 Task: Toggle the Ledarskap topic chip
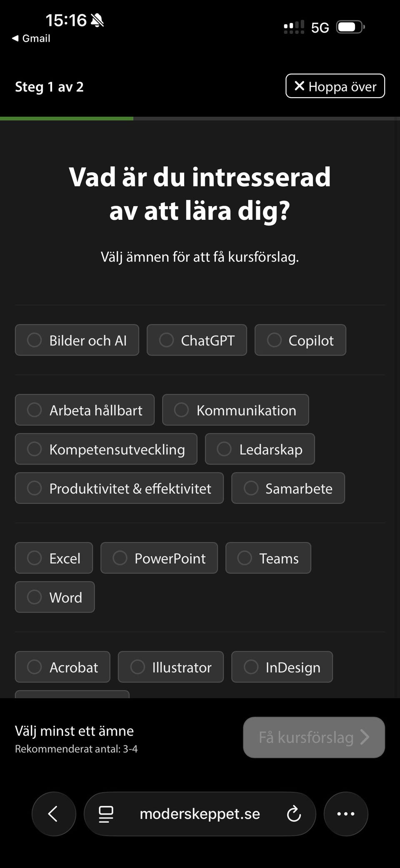[x=260, y=449]
